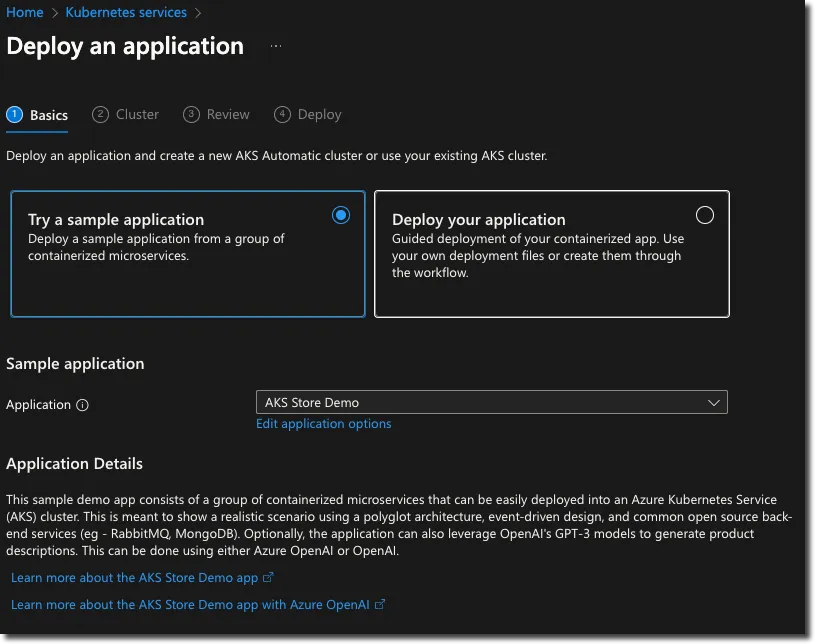This screenshot has width=815, height=644.
Task: Go to the Deploy step tab
Action: (x=319, y=114)
